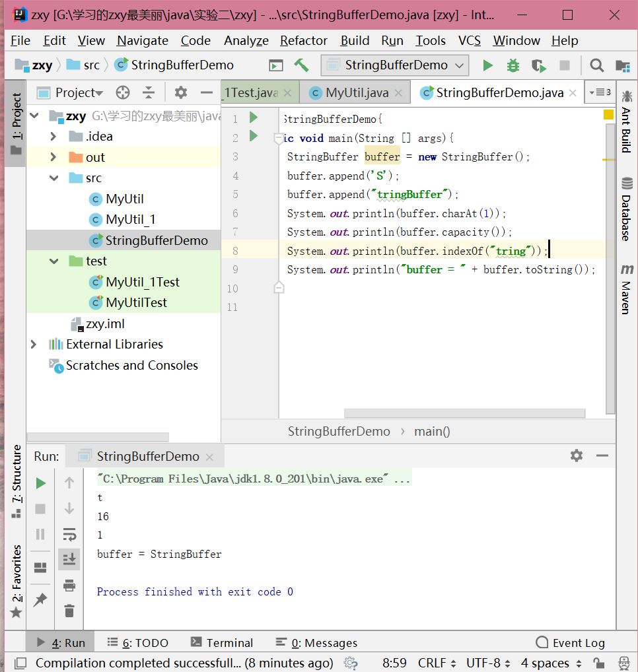The height and width of the screenshot is (672, 638).
Task: Select MyUtil_1Test in project tree
Action: click(143, 282)
